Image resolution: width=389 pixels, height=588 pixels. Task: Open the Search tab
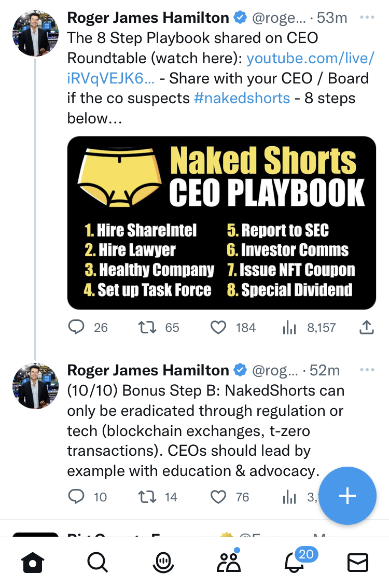pyautogui.click(x=97, y=562)
